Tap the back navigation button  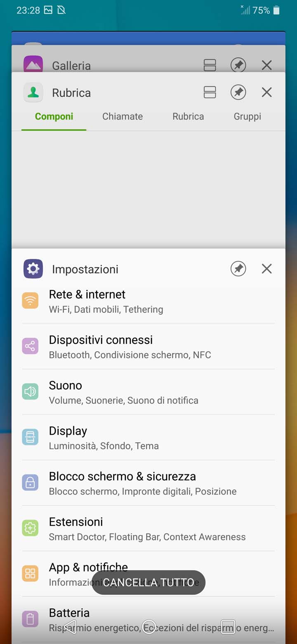pos(71,627)
